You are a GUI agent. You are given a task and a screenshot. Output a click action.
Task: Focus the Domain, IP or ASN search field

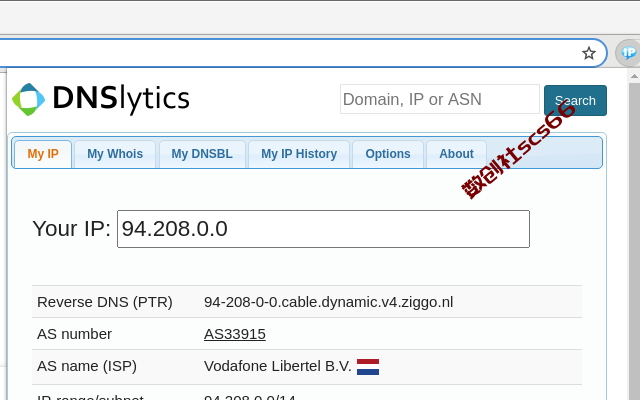pos(440,99)
